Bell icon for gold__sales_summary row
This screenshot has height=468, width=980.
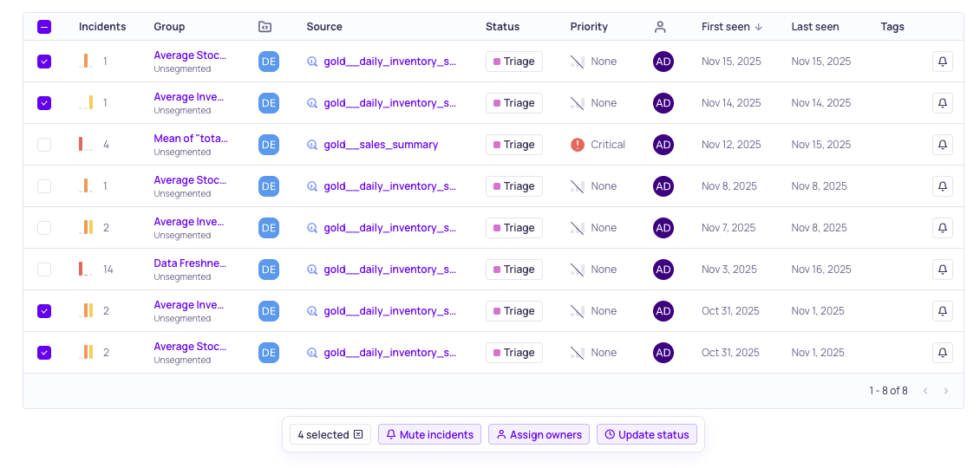pyautogui.click(x=943, y=145)
